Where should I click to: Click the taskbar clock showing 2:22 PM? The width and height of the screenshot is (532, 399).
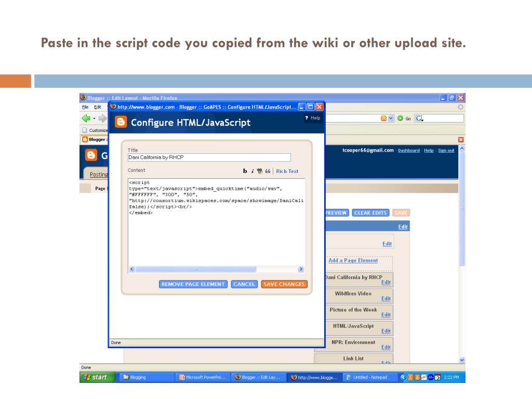(451, 377)
